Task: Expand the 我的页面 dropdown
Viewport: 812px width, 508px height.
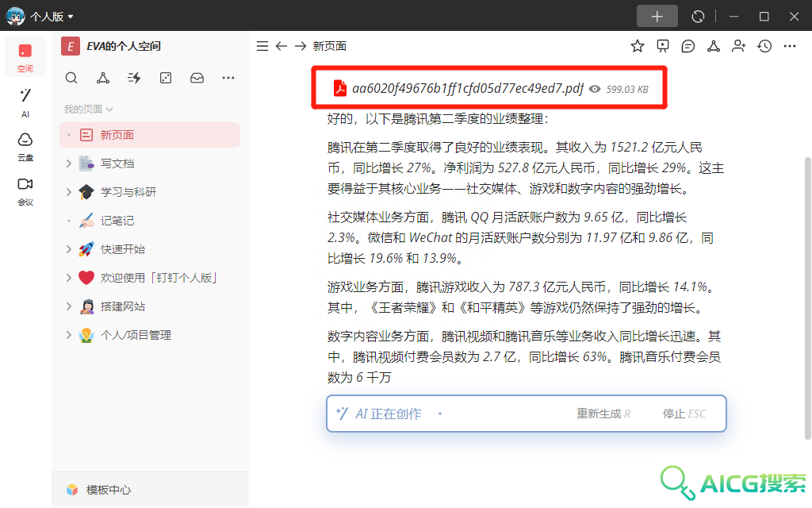Action: point(88,110)
